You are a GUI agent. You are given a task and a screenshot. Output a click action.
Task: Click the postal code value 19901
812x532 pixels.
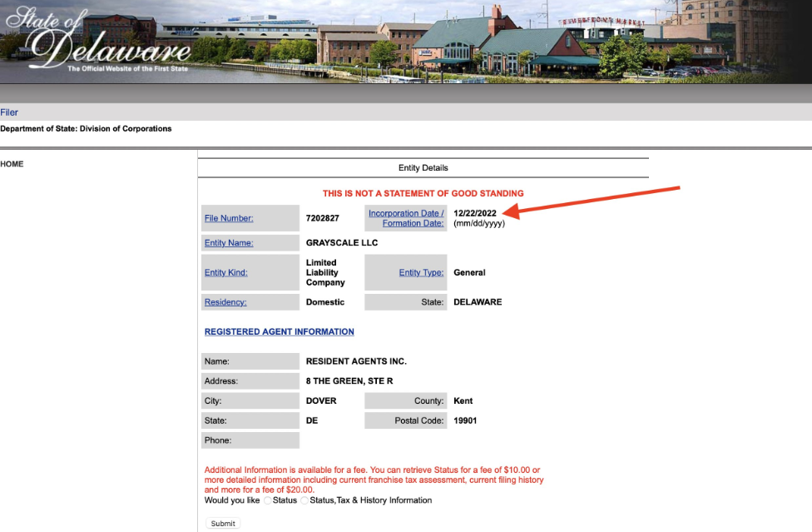click(x=465, y=420)
